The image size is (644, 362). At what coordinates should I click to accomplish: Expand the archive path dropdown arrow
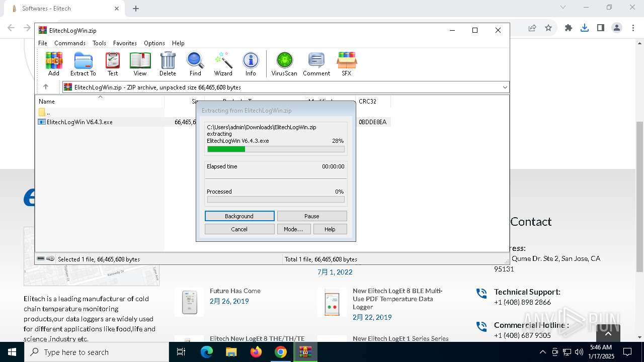(x=505, y=87)
